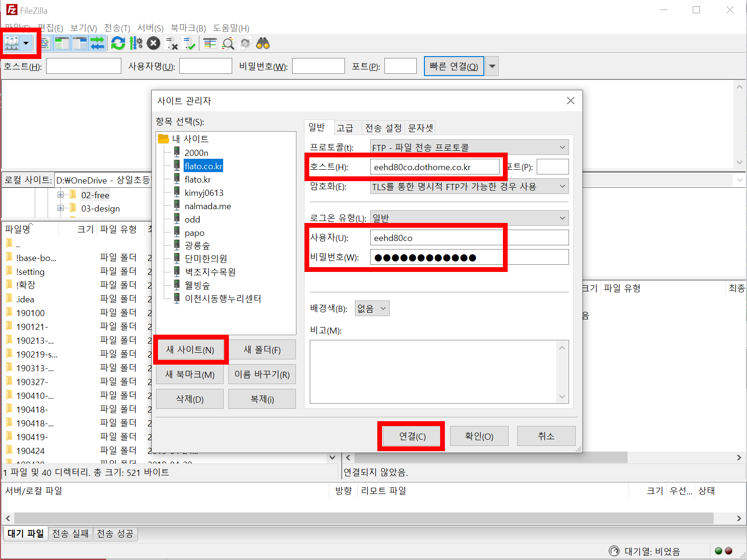Viewport: 747px width, 560px height.
Task: Open the protocol dropdown showing FTP
Action: (x=469, y=147)
